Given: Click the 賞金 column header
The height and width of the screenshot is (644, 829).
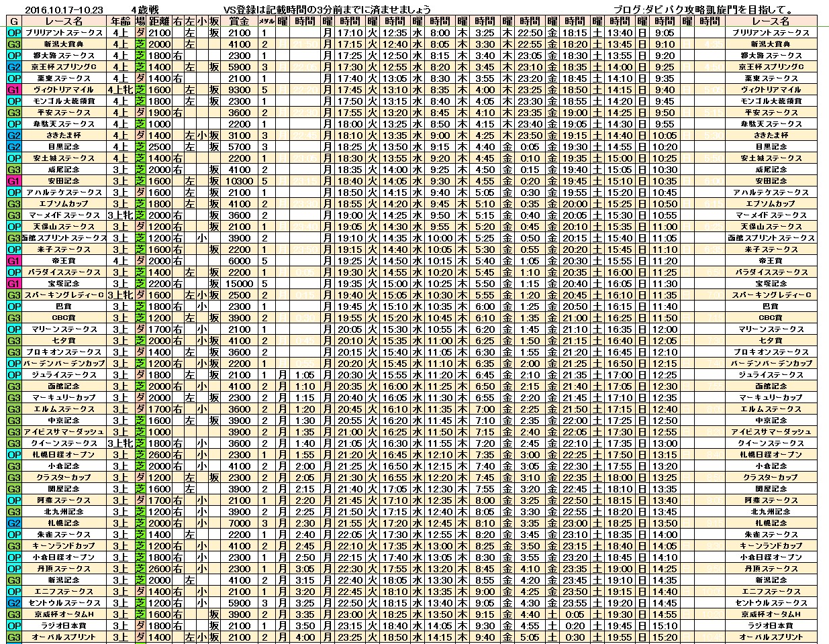Looking at the screenshot, I should pos(239,21).
